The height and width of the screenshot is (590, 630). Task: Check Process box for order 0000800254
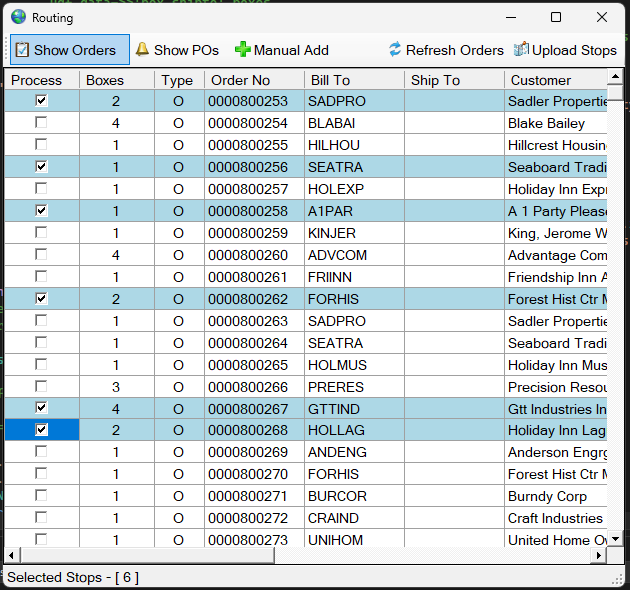(x=41, y=123)
